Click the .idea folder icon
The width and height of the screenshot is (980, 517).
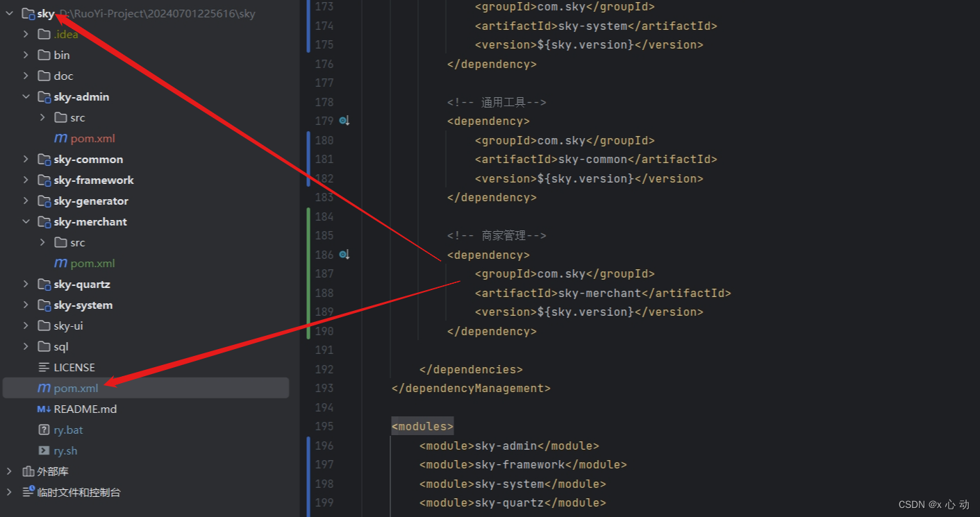44,35
